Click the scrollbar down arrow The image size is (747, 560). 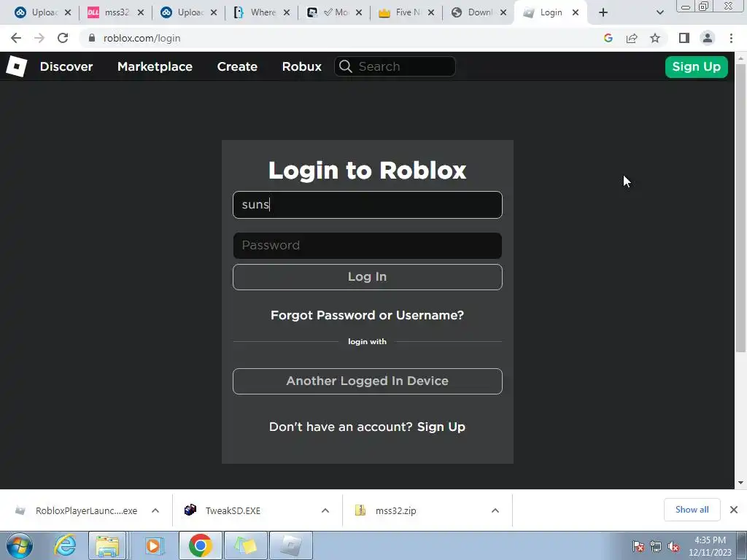pyautogui.click(x=740, y=483)
